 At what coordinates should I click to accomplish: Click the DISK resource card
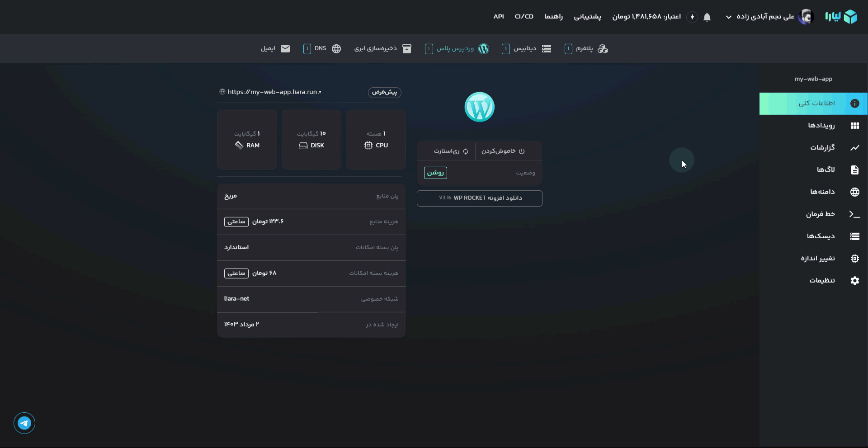point(311,140)
